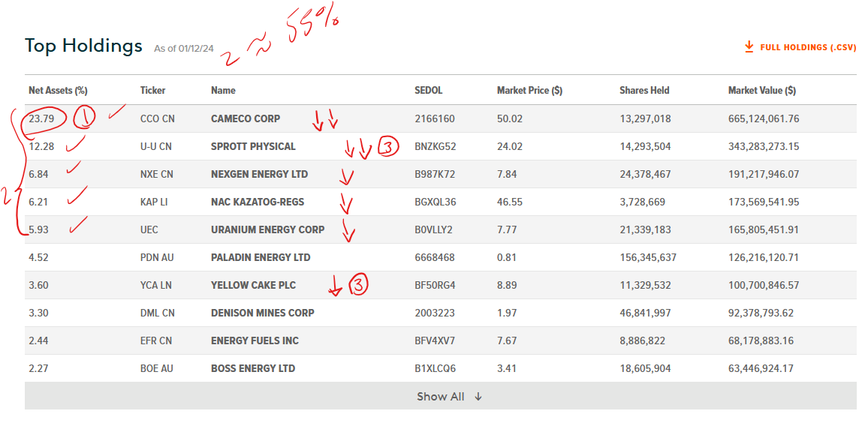Click the 3.60 net assets value
868x423 pixels.
coord(39,285)
